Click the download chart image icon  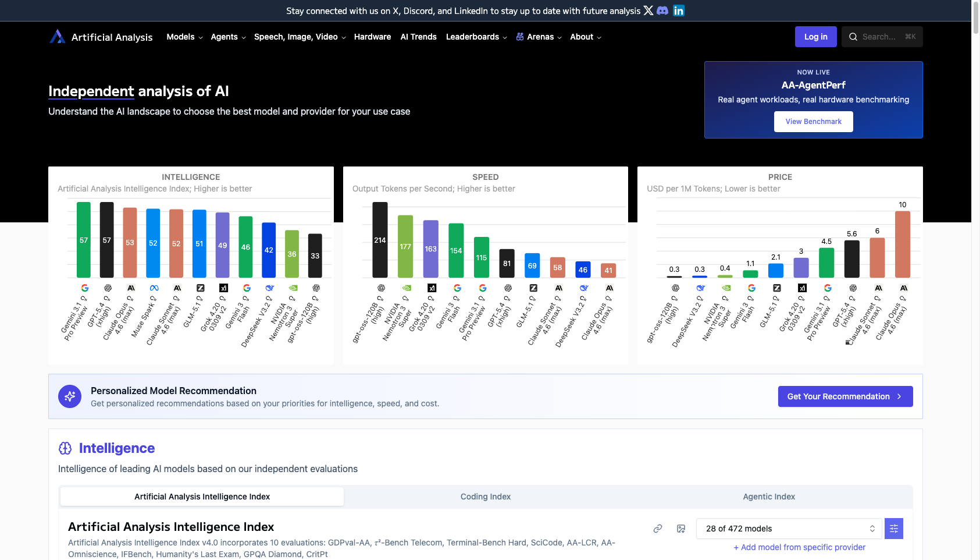pos(681,529)
